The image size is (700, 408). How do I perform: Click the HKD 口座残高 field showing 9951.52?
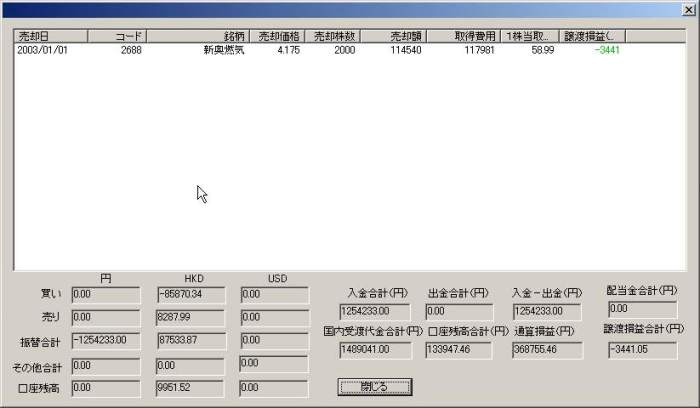point(192,386)
